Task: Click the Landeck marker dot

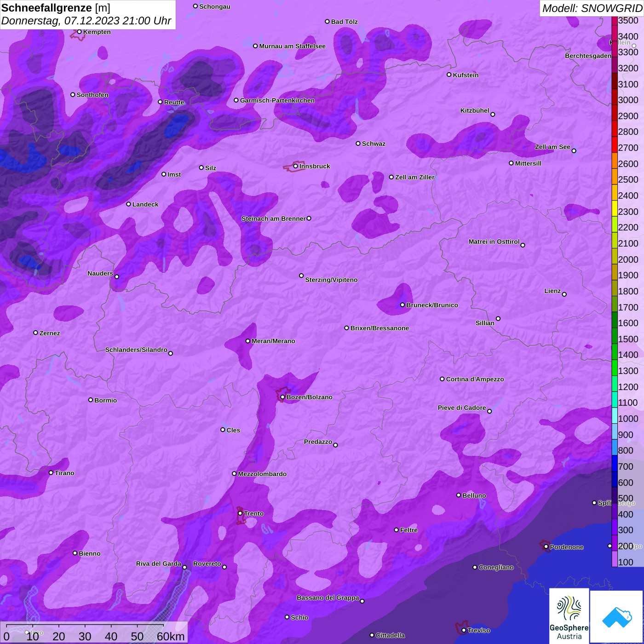Action: pos(128,204)
